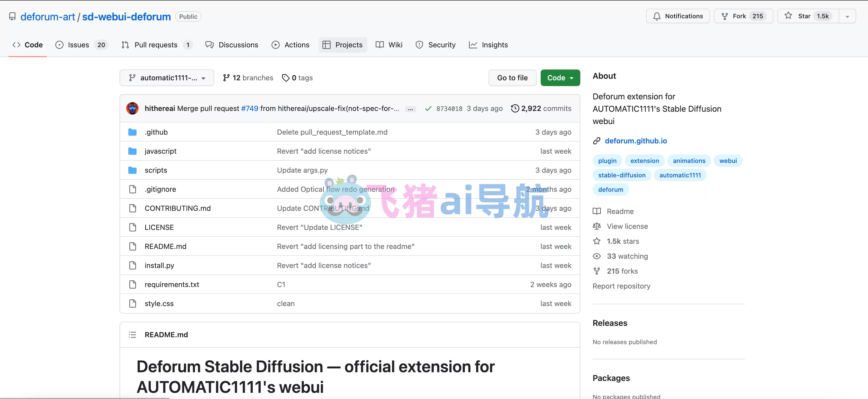Open the green Code dropdown button

tap(560, 78)
